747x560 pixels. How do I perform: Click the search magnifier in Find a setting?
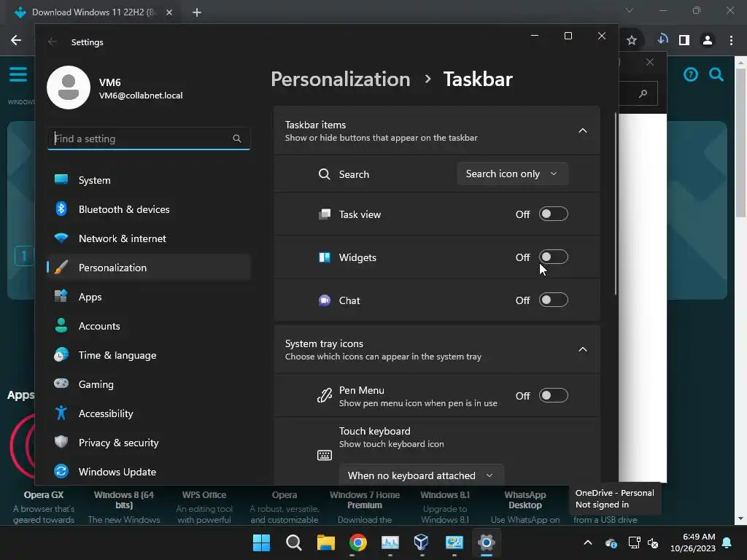237,139
